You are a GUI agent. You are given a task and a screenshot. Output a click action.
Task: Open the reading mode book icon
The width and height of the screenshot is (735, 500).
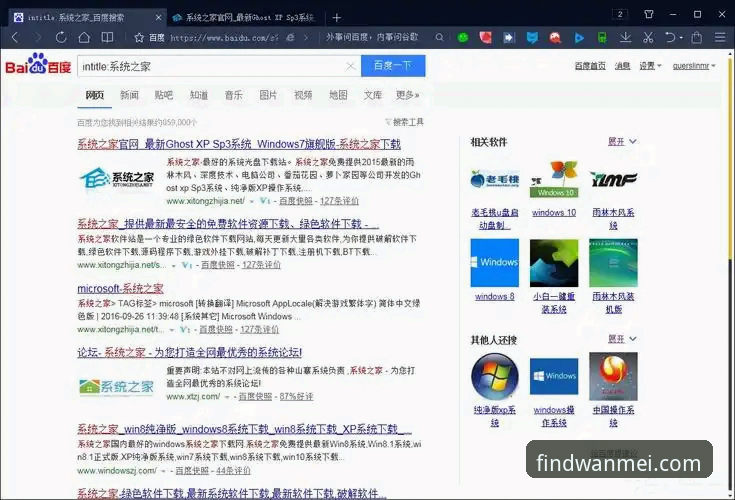point(107,37)
